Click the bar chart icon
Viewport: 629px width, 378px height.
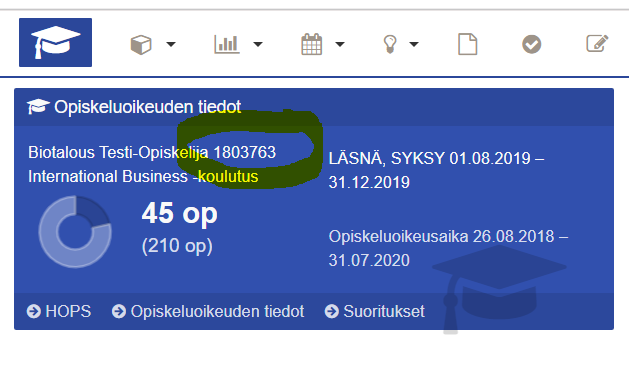tap(227, 44)
